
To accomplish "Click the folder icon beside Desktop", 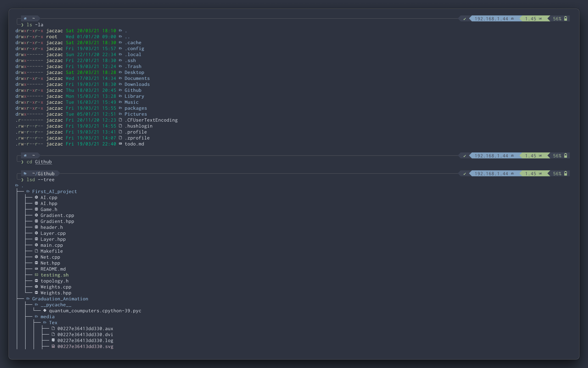I will (120, 72).
